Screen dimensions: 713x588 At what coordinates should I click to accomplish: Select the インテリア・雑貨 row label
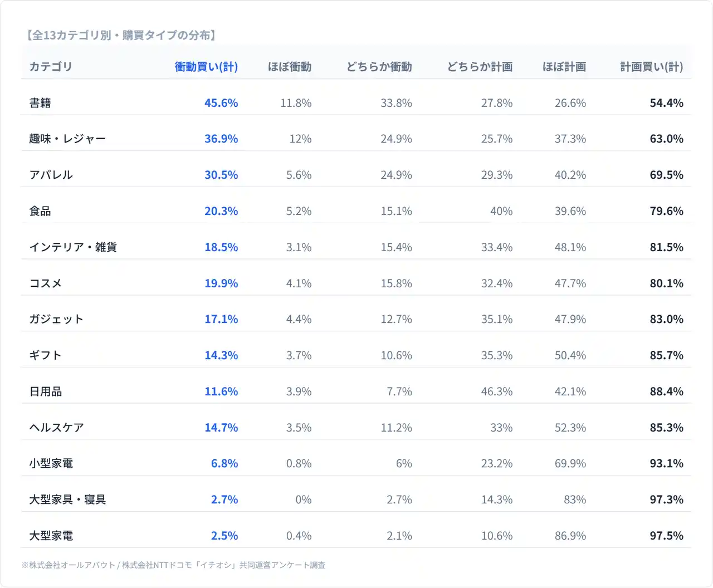coord(73,247)
